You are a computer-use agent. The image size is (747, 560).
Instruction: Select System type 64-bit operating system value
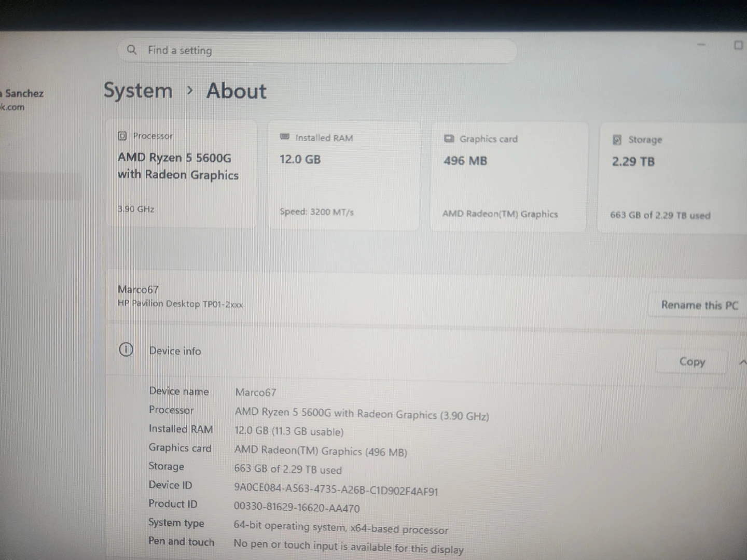[341, 527]
